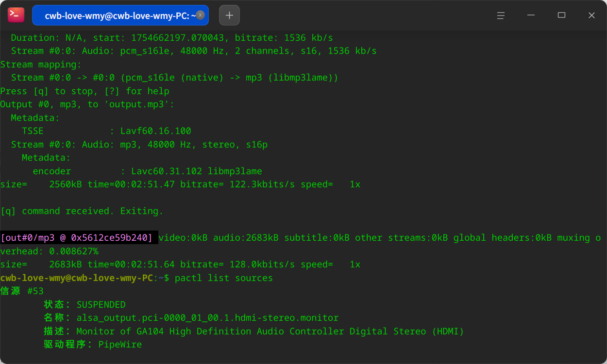Click the 'Stream mapping:' line
The image size is (607, 364).
point(41,65)
